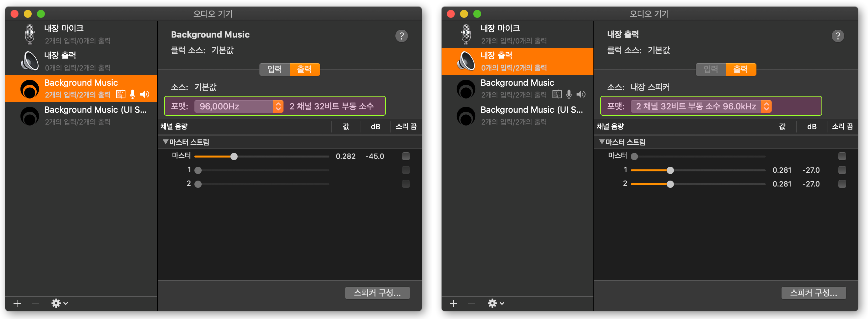Screen dimensions: 868x319
Task: Open the gear action menu in left window
Action: pos(59,303)
